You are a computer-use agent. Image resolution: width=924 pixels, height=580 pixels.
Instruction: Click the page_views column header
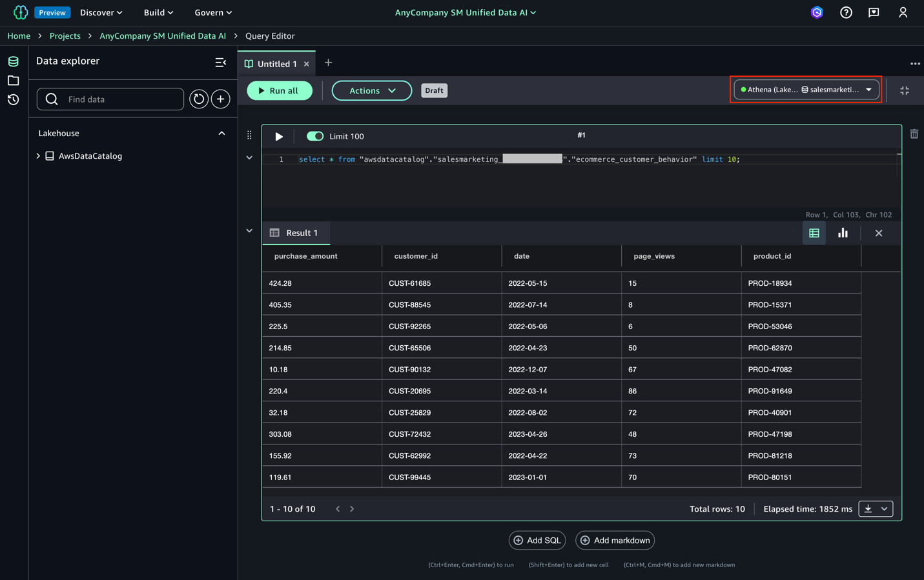[654, 256]
